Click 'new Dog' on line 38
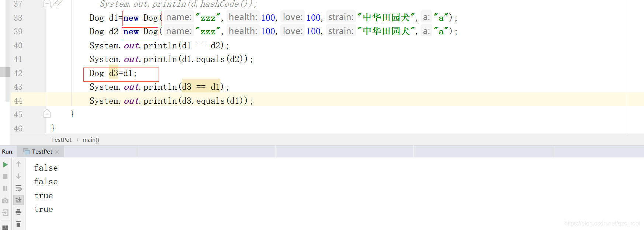Screen dimensions: 644x230 click(141, 18)
